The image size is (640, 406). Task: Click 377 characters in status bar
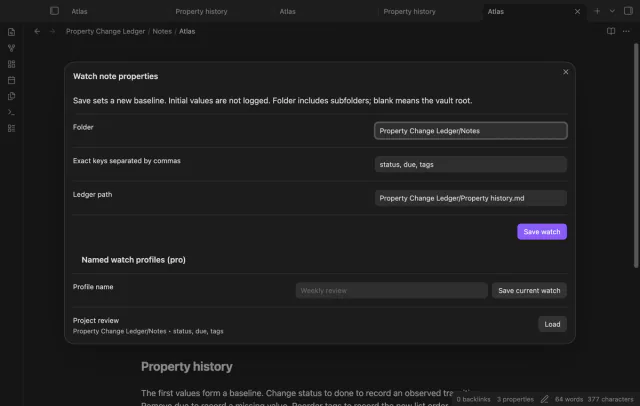pos(610,399)
